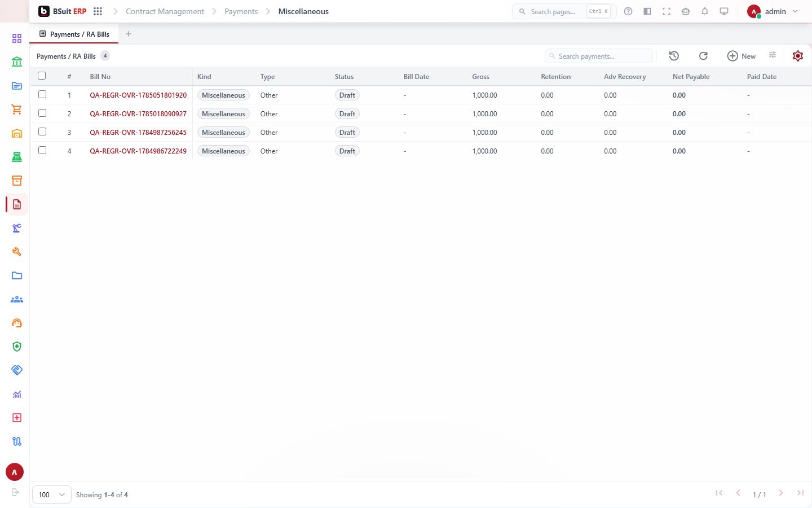Click the help question mark icon
The height and width of the screenshot is (508, 812).
coord(628,11)
